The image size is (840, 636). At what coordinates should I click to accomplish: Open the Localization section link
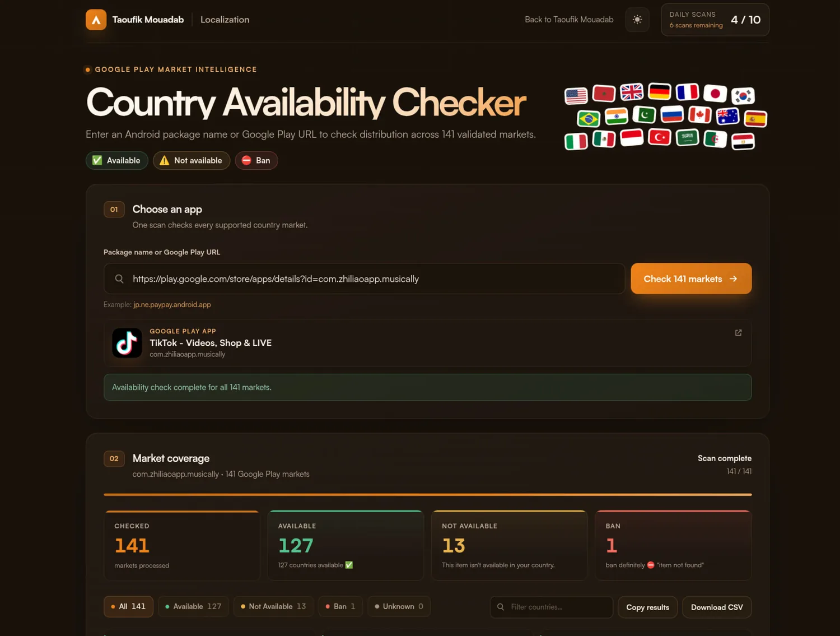coord(225,20)
